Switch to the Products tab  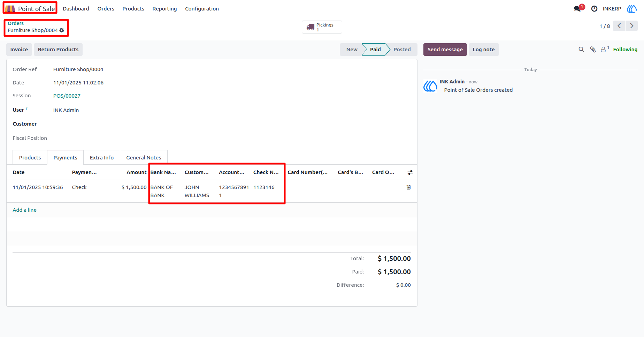click(30, 158)
